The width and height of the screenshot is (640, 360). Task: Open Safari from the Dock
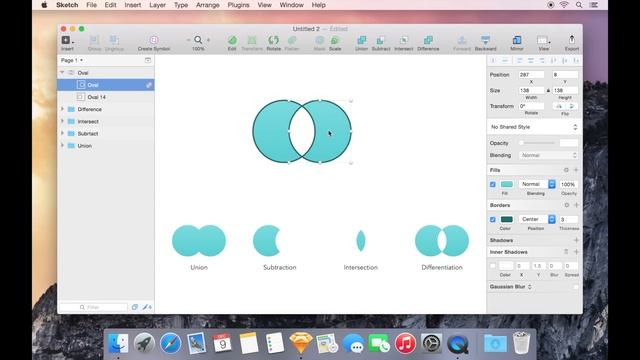pyautogui.click(x=170, y=343)
